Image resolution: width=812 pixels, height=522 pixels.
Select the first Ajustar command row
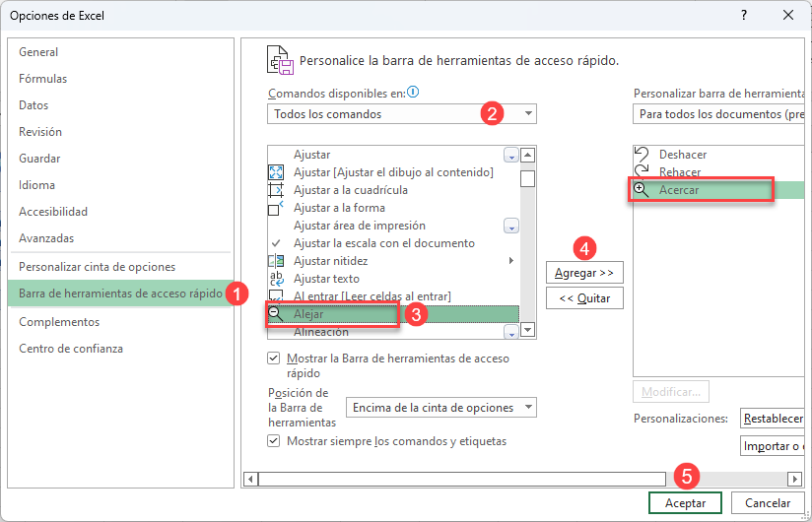tap(393, 155)
